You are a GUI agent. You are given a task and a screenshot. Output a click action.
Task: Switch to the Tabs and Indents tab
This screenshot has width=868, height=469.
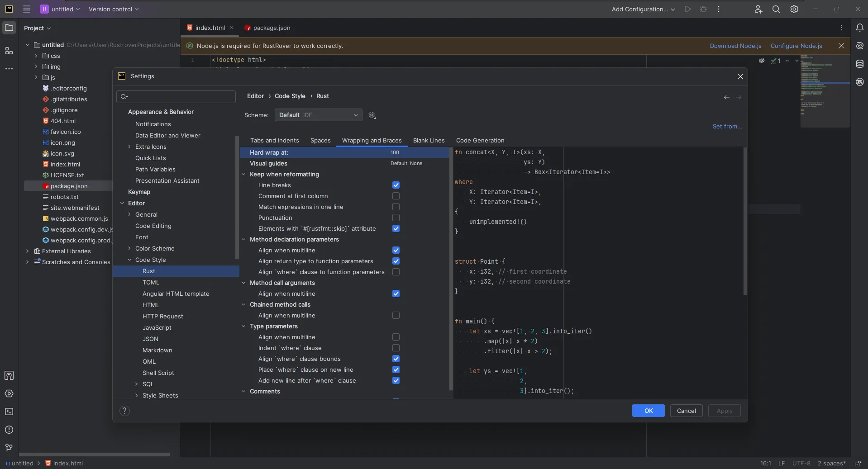274,141
